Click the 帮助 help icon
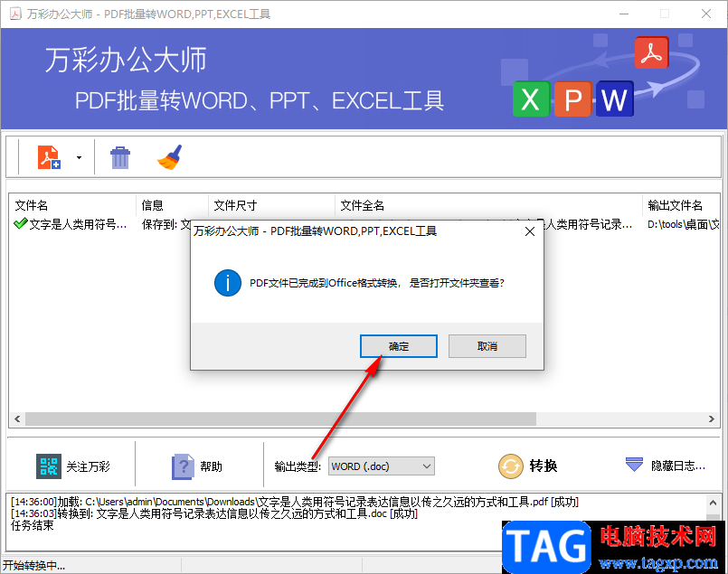This screenshot has width=728, height=574. coord(183,466)
